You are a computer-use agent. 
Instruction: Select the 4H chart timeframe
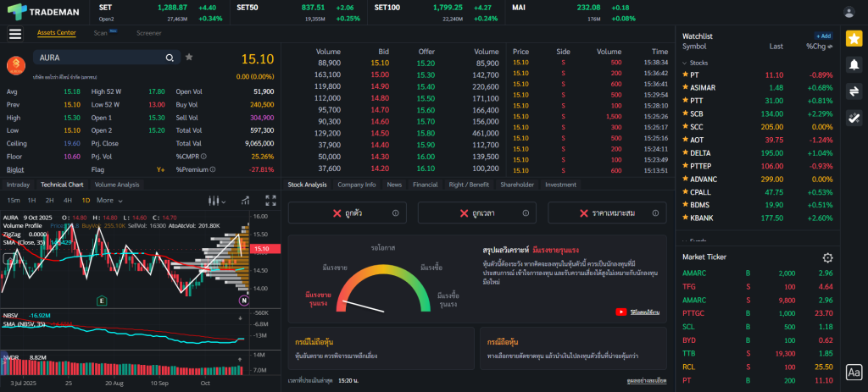pos(68,200)
